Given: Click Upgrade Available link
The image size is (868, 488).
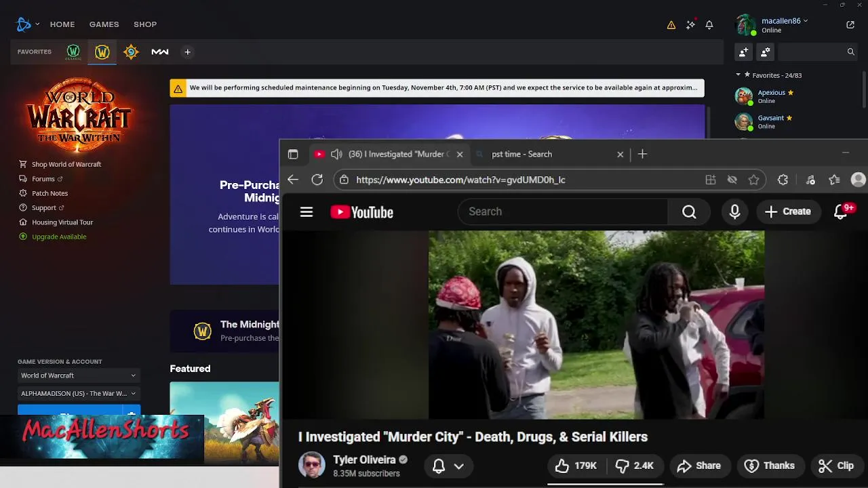Looking at the screenshot, I should (x=59, y=237).
